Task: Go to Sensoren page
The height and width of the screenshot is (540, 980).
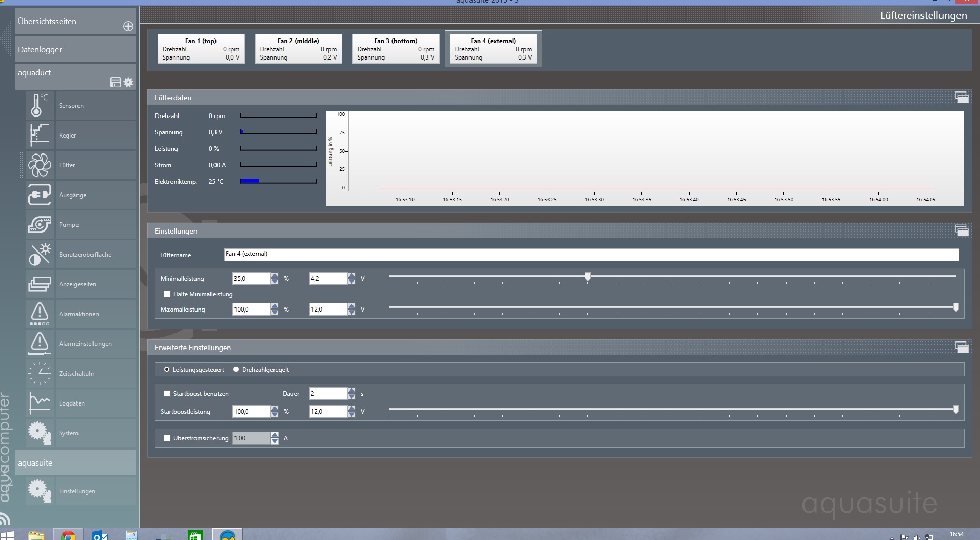Action: pos(96,106)
